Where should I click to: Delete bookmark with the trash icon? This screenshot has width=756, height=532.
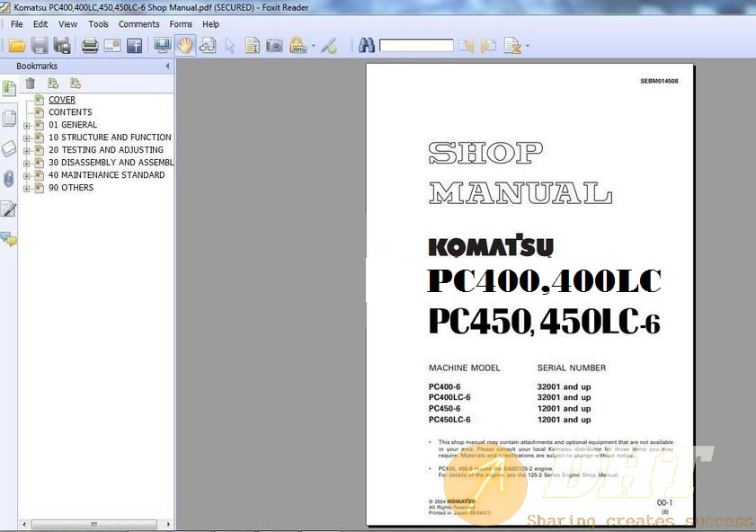pos(31,84)
